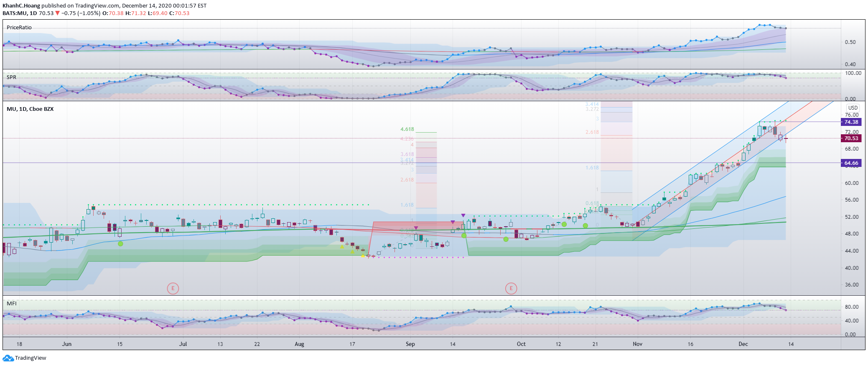Viewport: 868px width, 366px height.
Task: Click the 56.00 price axis value
Action: tap(852, 200)
